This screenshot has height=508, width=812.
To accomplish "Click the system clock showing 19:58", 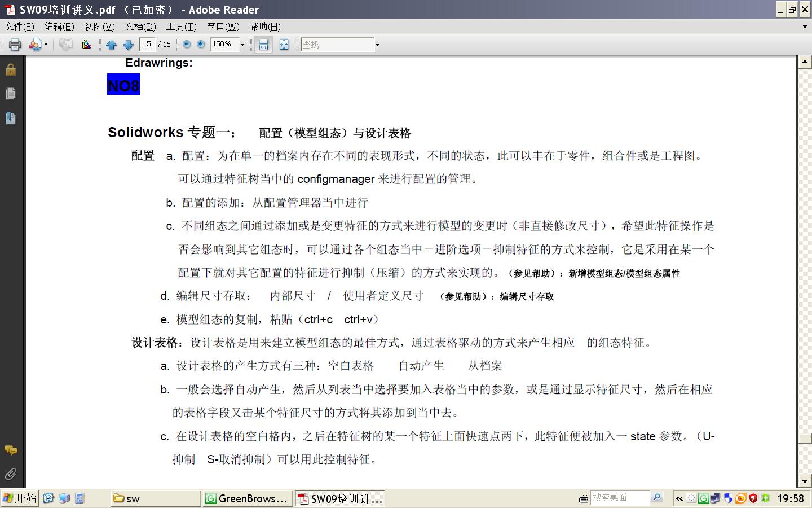I will (791, 498).
